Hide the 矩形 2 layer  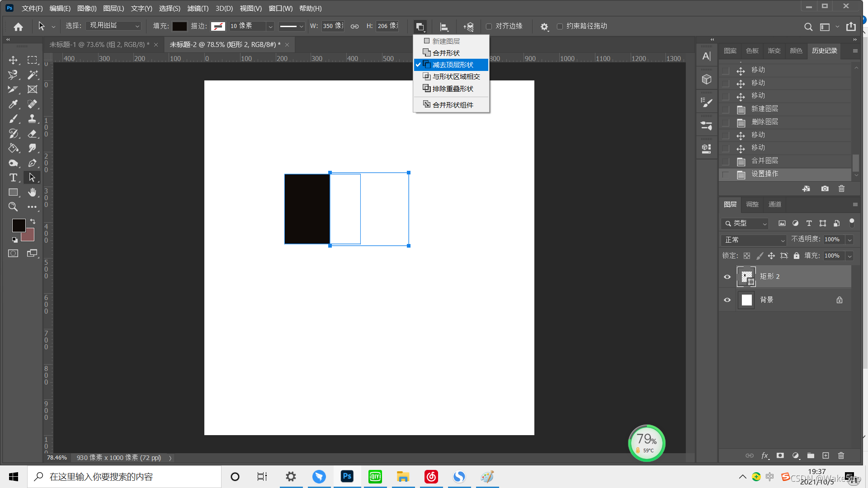click(727, 277)
